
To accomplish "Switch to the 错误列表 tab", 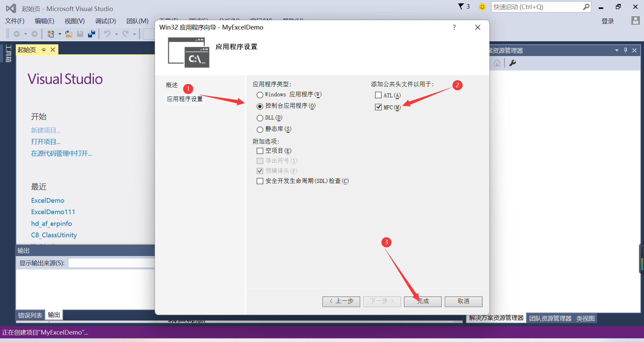I will [30, 315].
